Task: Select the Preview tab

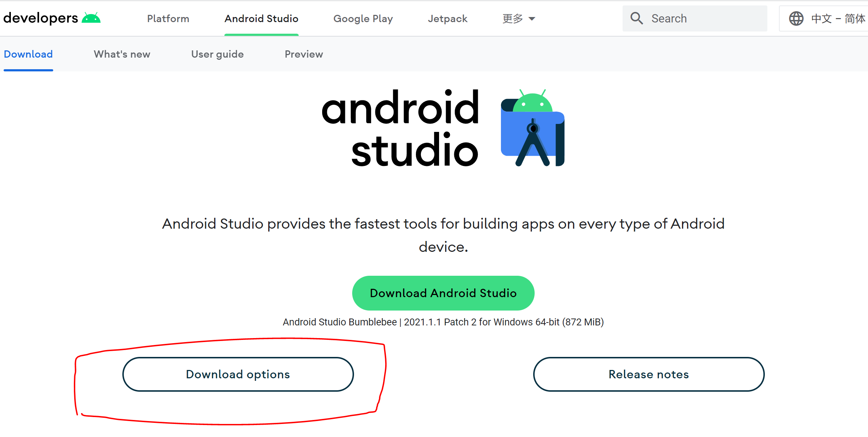Action: coord(304,54)
